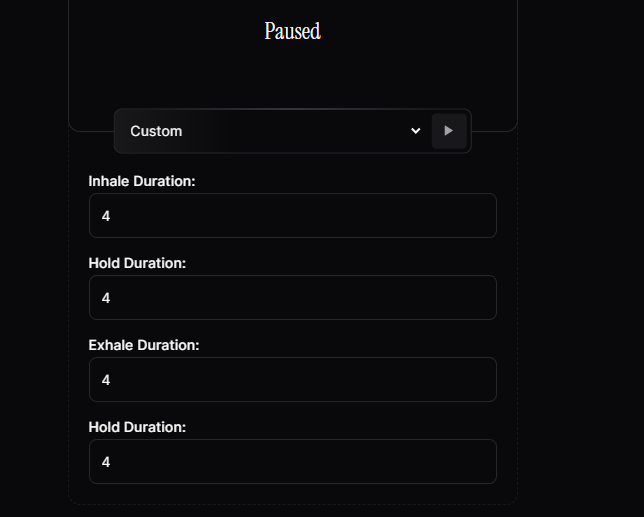Click the right end of the Exhale Duration box

click(481, 379)
